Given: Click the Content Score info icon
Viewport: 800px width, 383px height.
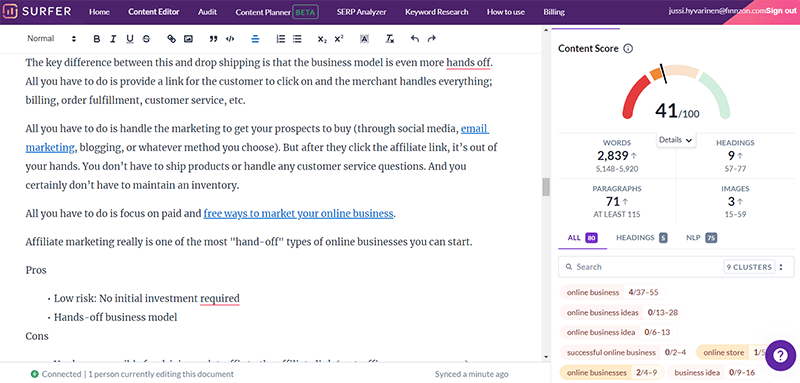Looking at the screenshot, I should [x=629, y=49].
